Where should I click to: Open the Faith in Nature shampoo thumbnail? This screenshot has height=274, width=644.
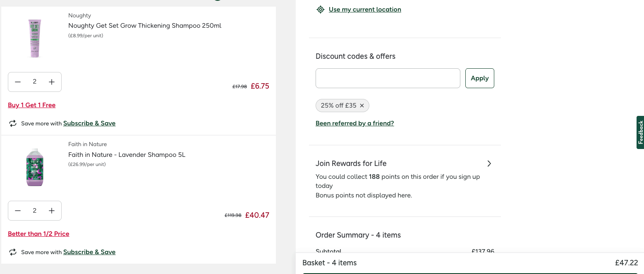35,167
